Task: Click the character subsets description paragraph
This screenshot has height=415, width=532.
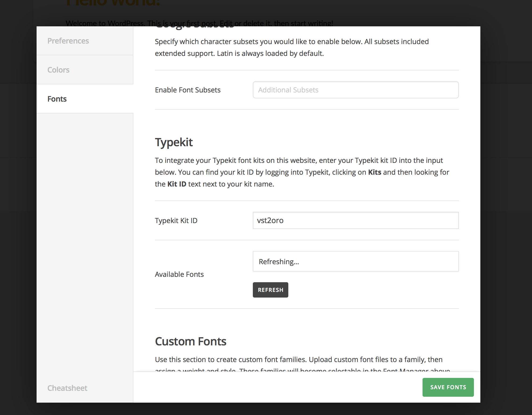Action: coord(292,48)
